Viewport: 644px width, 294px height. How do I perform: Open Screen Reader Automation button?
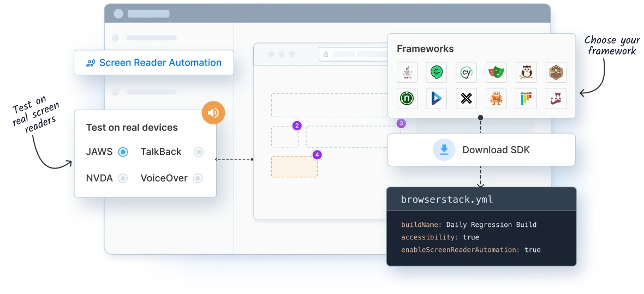point(153,63)
